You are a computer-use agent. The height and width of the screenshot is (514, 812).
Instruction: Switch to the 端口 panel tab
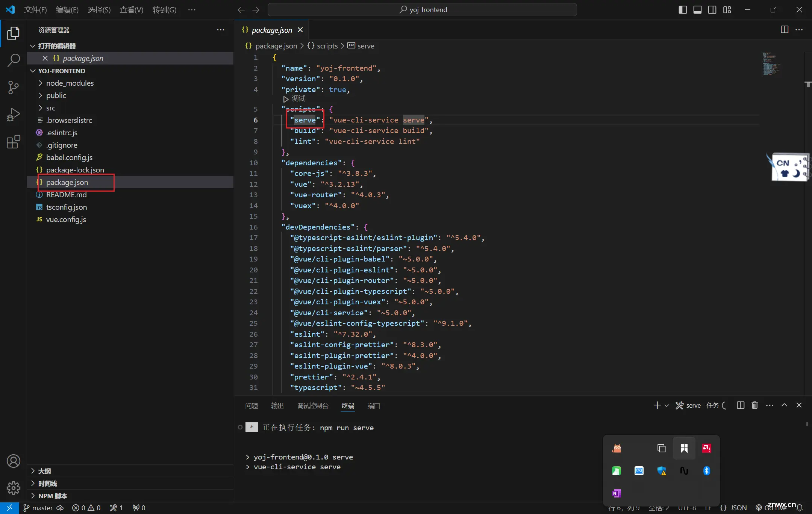point(374,406)
